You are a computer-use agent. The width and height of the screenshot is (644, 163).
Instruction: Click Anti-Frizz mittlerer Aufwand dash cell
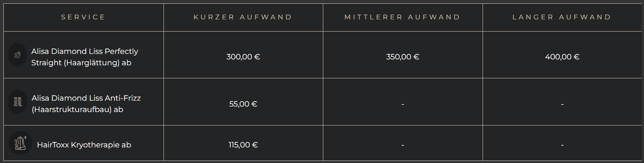tap(403, 104)
